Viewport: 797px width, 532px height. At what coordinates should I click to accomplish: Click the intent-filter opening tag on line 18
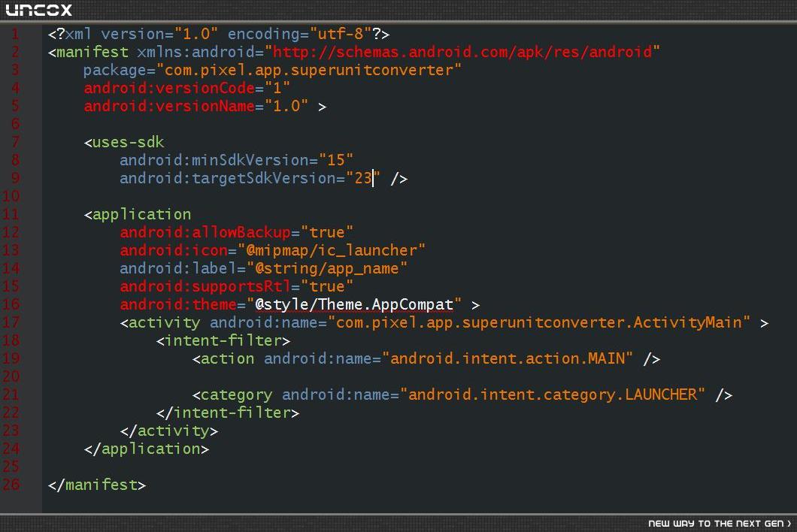pos(223,340)
